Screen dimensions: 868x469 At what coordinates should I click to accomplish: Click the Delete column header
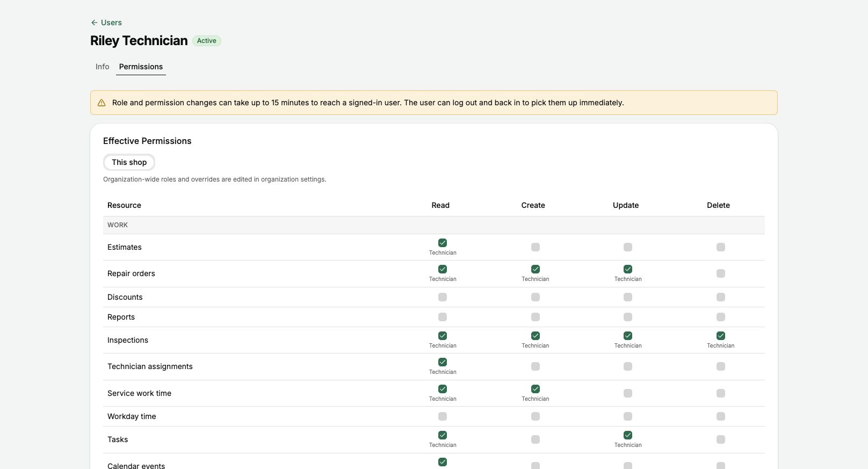pyautogui.click(x=719, y=205)
